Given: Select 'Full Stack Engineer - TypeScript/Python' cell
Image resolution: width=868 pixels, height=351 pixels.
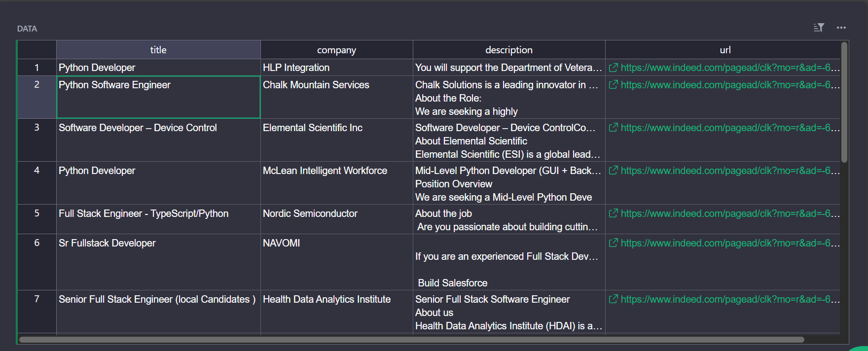Looking at the screenshot, I should [158, 219].
